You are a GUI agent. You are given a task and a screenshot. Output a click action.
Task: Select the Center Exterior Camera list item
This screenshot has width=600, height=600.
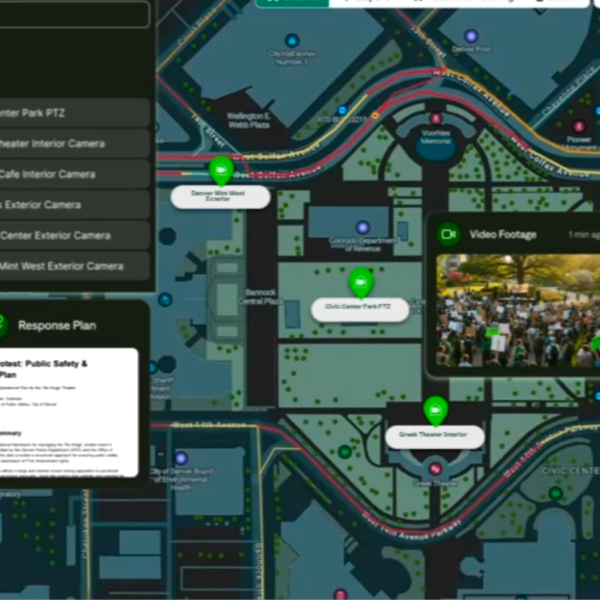pos(73,235)
